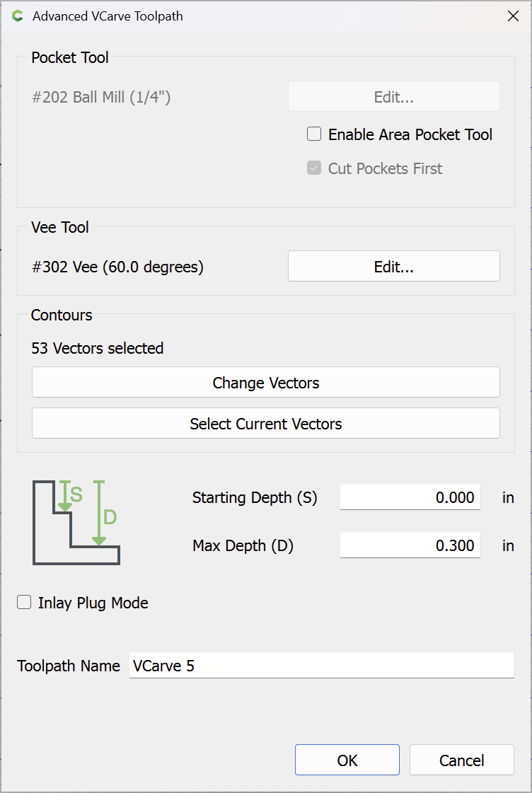Click the depth diagram's green D arrow

[99, 513]
